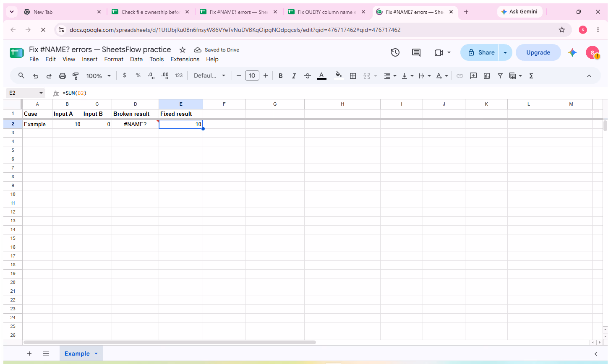Click the formula bar with =SUM(B2)
The image size is (611, 364).
(x=334, y=93)
